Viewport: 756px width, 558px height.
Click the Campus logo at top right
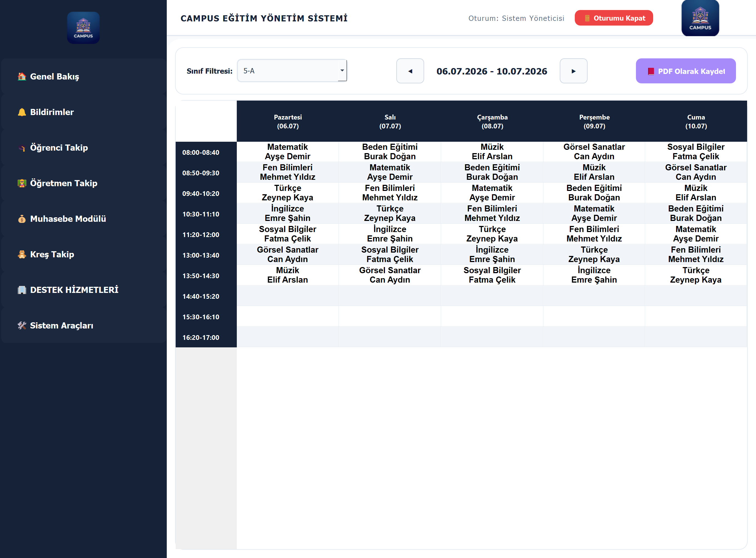click(700, 18)
